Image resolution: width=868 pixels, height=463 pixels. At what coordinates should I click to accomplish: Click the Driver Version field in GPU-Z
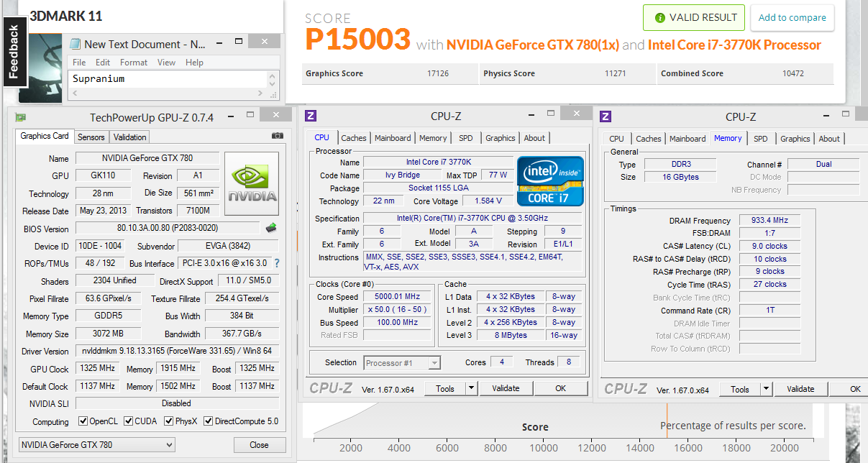point(176,352)
